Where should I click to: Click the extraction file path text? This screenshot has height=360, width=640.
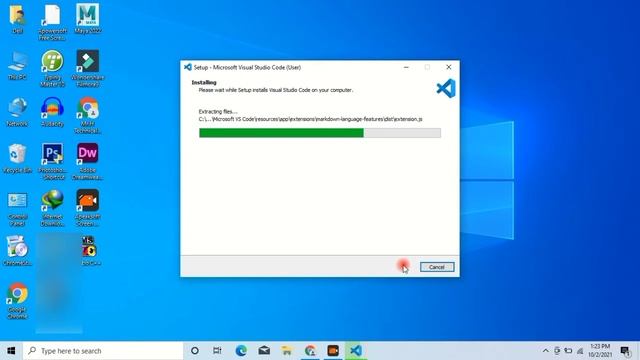[310, 119]
